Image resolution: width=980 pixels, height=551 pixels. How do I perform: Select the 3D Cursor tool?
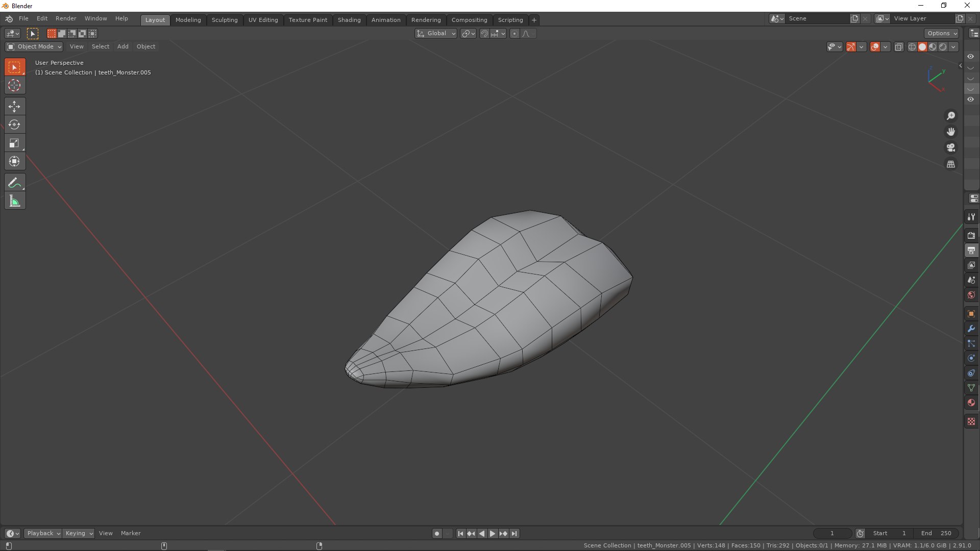(x=14, y=86)
